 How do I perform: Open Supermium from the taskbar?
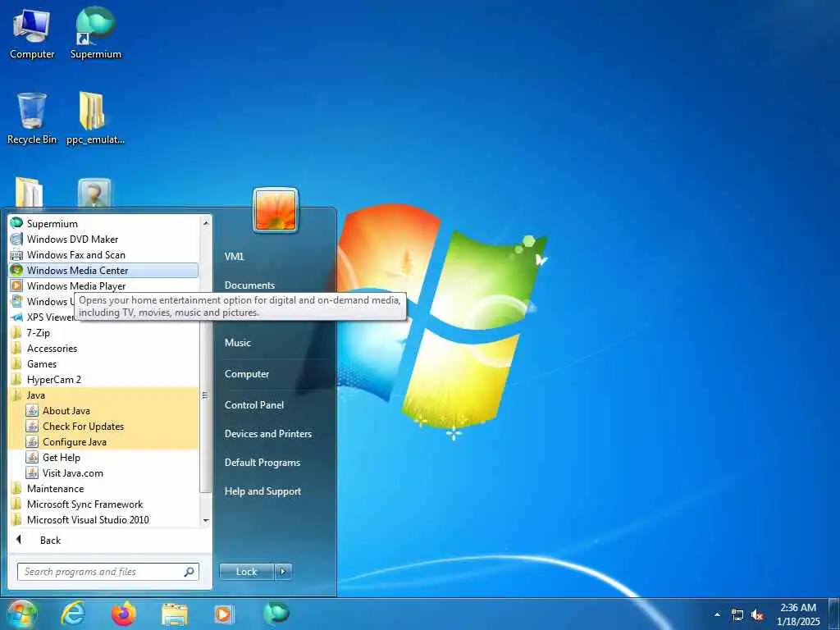coord(276,614)
